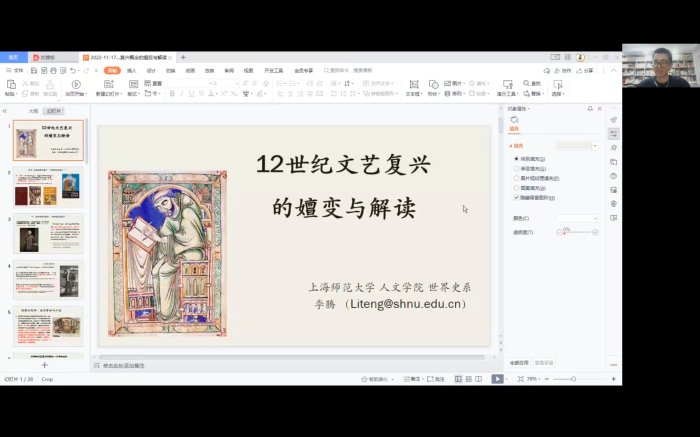The width and height of the screenshot is (700, 437).
Task: Click the Redo arrow icon
Action: click(87, 71)
